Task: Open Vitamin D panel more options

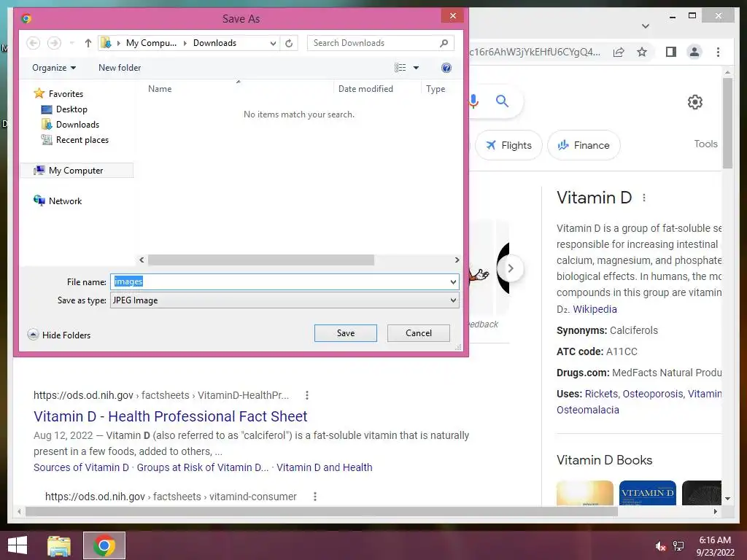Action: (644, 198)
